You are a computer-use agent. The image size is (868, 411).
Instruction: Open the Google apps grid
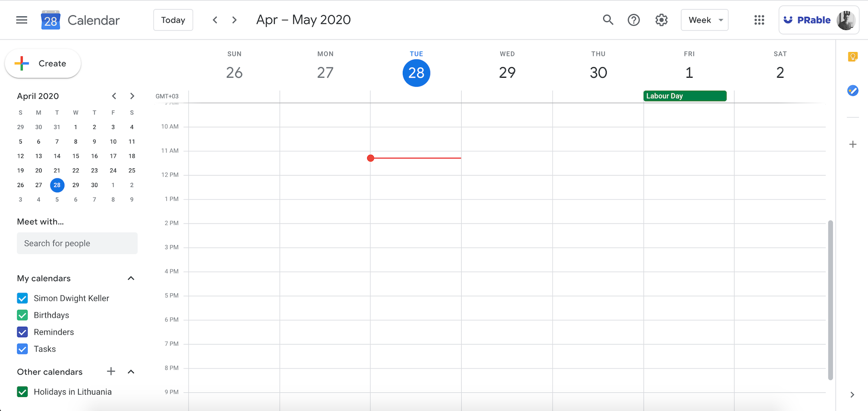pyautogui.click(x=759, y=20)
